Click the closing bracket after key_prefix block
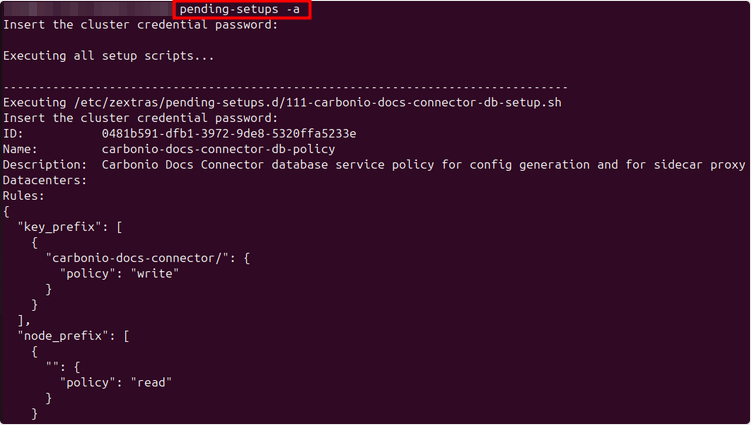The height and width of the screenshot is (425, 751). tap(22, 320)
